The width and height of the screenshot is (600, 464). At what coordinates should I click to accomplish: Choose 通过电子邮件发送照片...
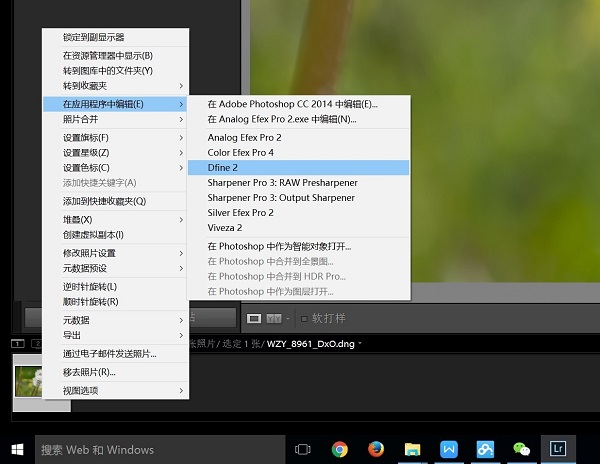pos(115,354)
